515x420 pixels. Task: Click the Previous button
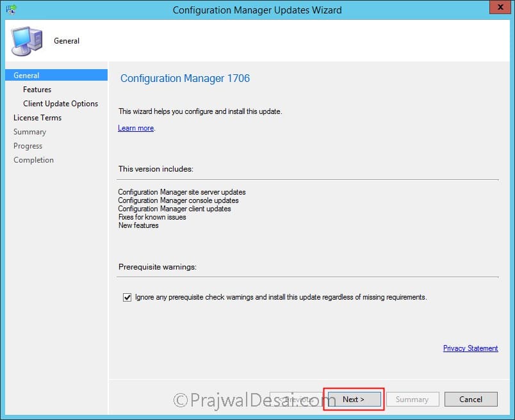[x=295, y=400]
